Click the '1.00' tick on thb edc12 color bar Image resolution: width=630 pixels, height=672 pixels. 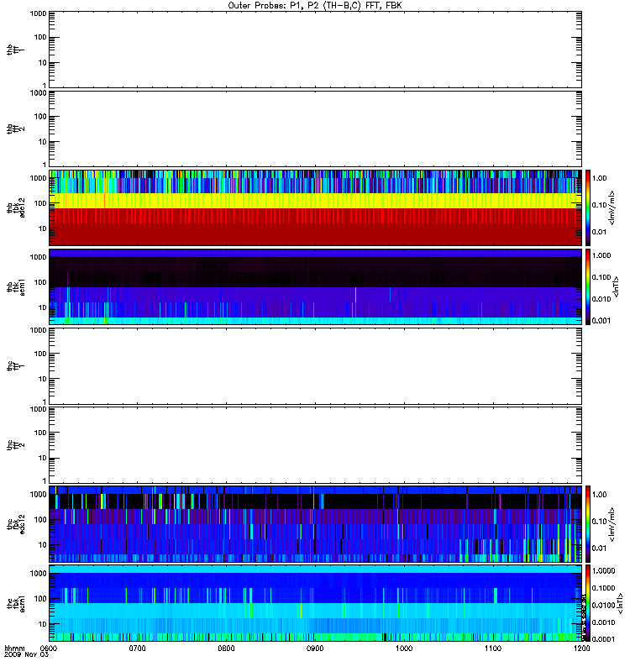(599, 178)
